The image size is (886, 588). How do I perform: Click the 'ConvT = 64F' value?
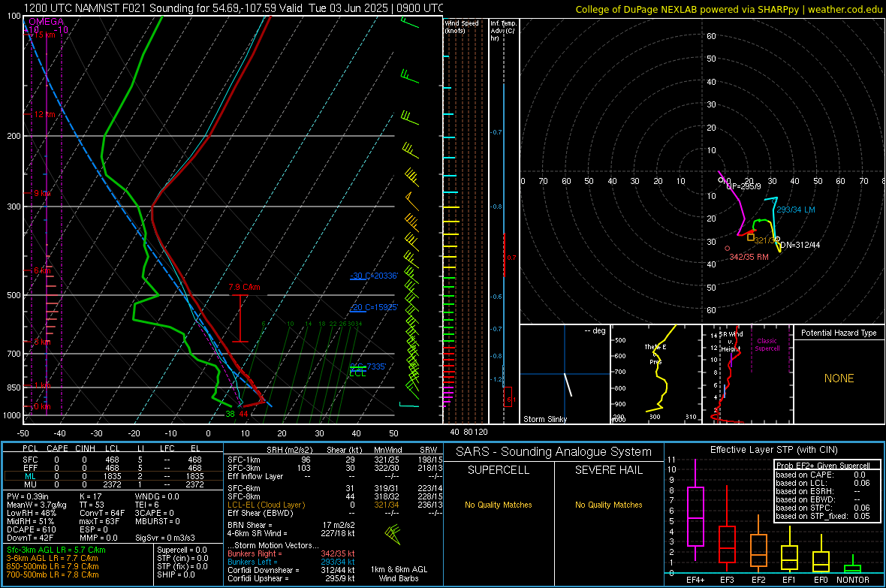[102, 514]
